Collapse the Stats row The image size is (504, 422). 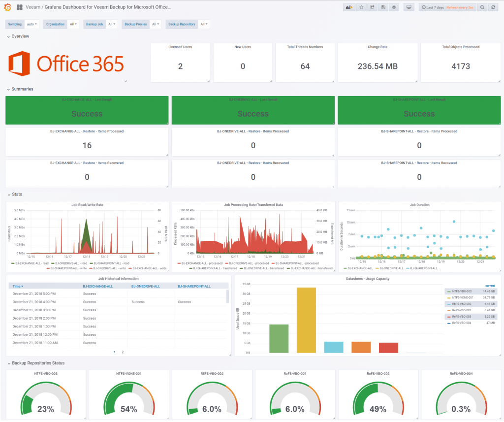(15, 195)
